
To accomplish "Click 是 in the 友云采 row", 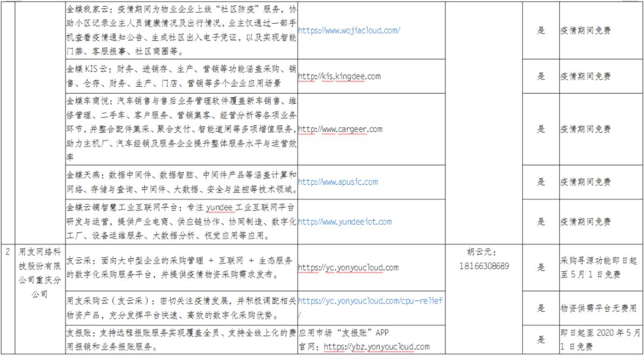I will tap(541, 267).
